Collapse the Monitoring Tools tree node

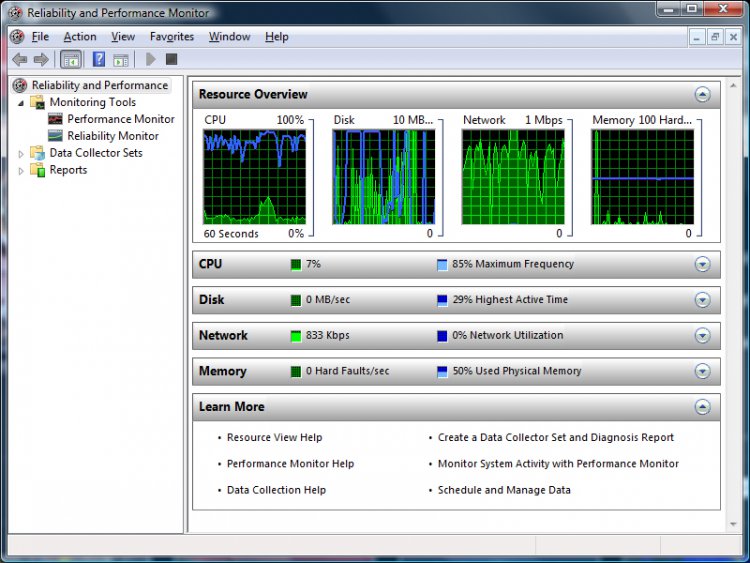coord(21,103)
